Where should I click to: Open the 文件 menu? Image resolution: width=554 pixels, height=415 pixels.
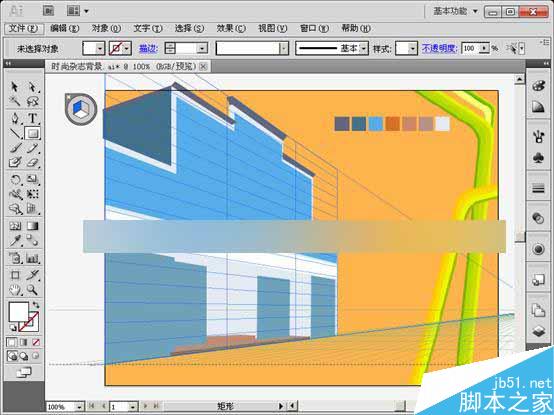pyautogui.click(x=23, y=28)
